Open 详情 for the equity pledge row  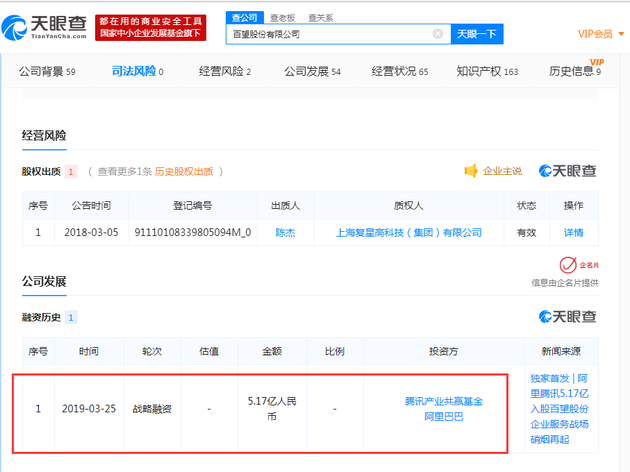pyautogui.click(x=573, y=233)
